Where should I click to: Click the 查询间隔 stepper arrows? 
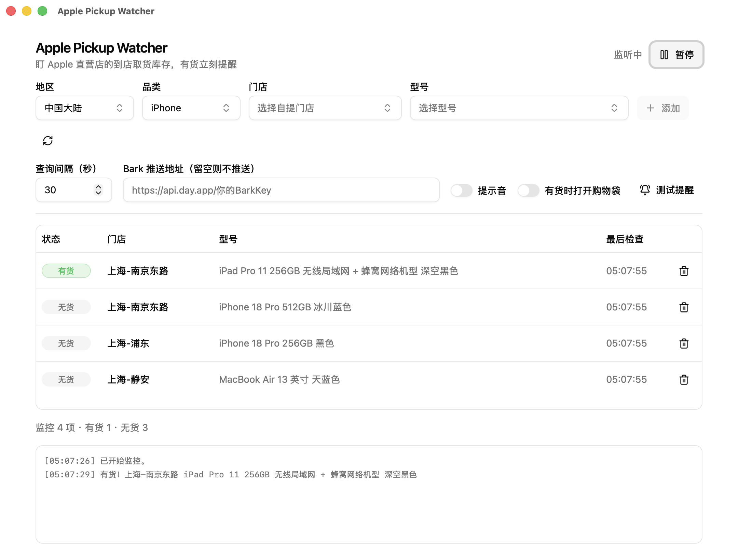click(x=98, y=190)
